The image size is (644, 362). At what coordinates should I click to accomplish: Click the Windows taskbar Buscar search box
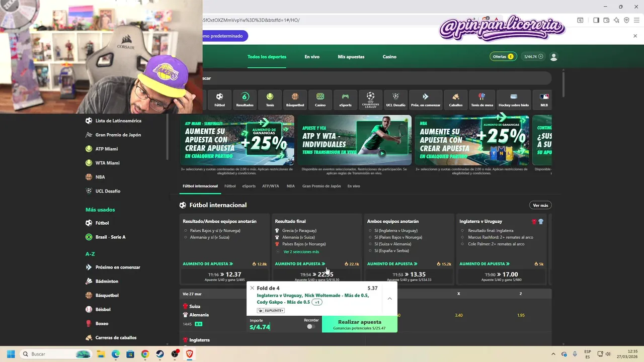point(55,354)
